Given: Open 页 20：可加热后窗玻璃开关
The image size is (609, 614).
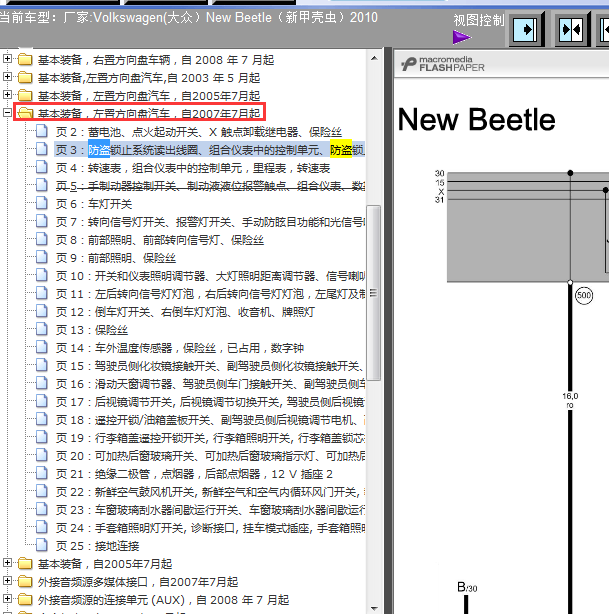Looking at the screenshot, I should [x=210, y=456].
